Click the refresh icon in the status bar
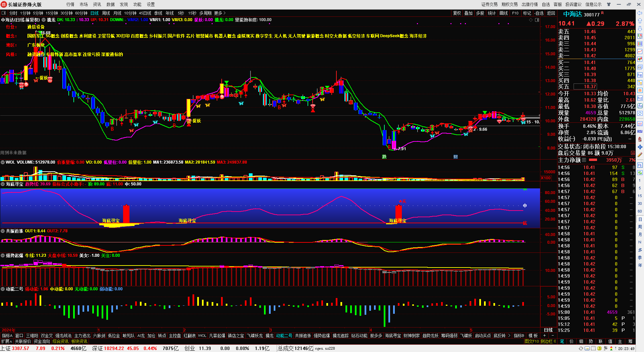The width and height of the screenshot is (644, 352). click(x=581, y=348)
